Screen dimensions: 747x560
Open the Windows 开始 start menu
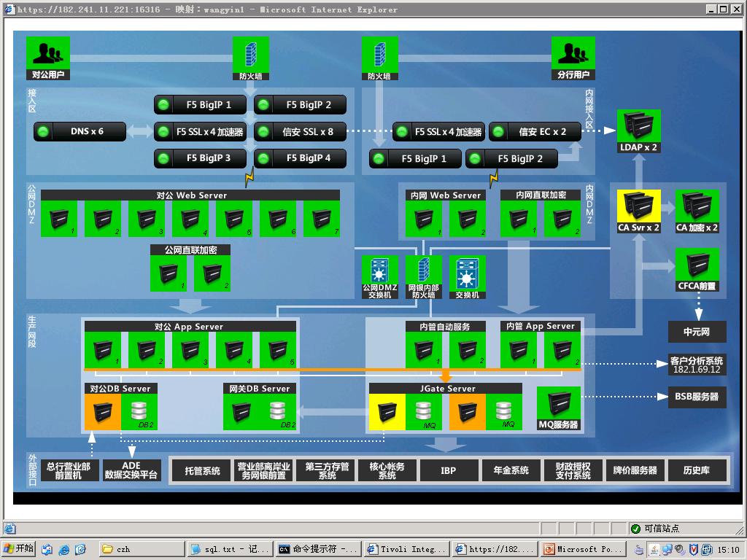pos(19,549)
